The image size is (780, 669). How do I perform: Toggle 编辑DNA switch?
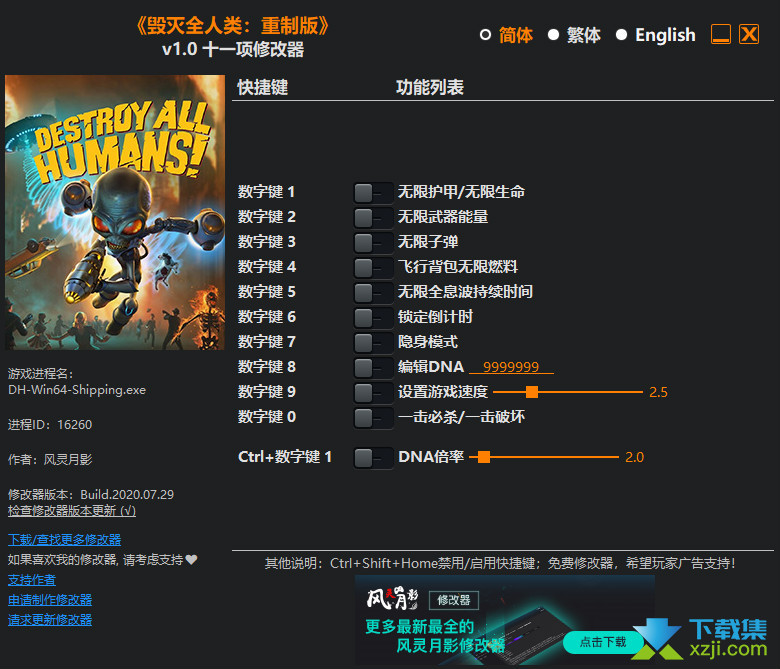(x=373, y=368)
